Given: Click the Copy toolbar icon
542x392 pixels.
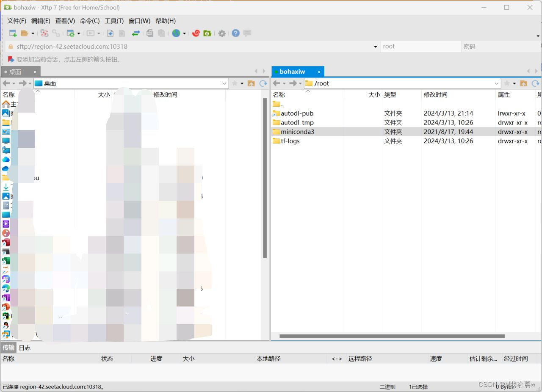Looking at the screenshot, I should [150, 33].
